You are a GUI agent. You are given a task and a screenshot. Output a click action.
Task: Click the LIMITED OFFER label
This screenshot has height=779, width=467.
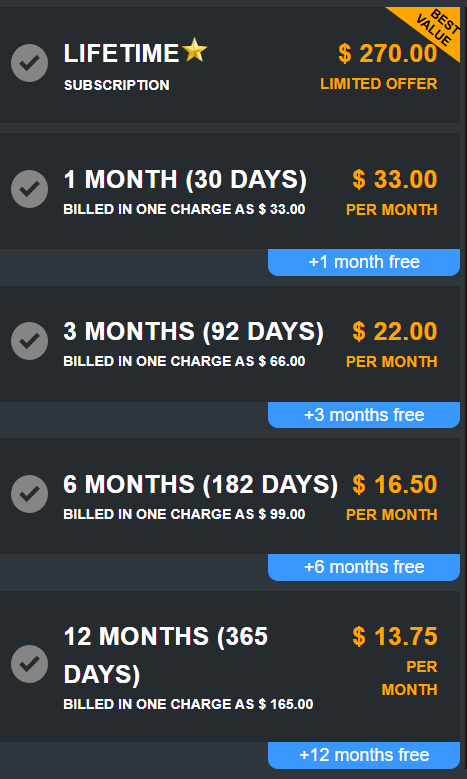tap(379, 84)
